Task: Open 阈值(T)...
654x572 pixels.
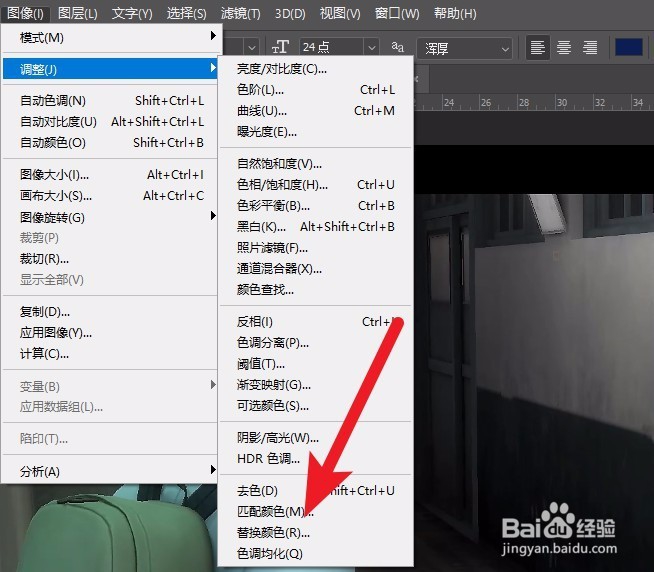Action: [x=316, y=364]
